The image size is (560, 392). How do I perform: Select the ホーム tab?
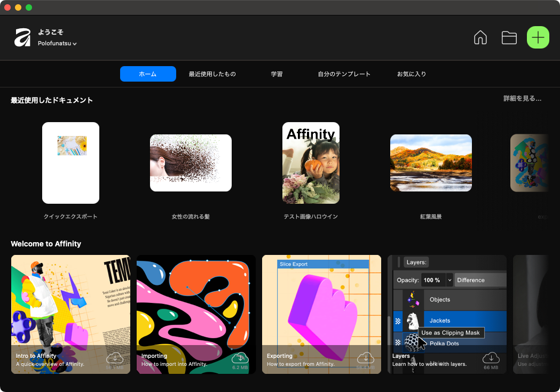[148, 74]
